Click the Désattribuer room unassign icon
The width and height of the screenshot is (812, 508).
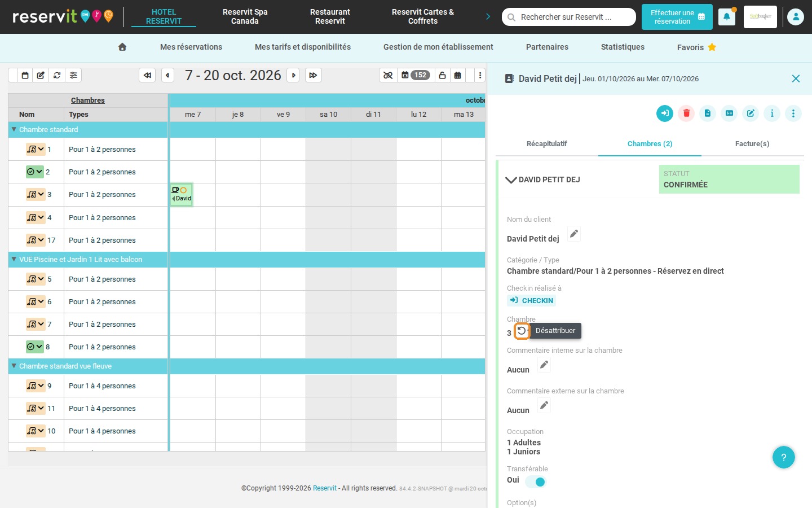(x=522, y=331)
